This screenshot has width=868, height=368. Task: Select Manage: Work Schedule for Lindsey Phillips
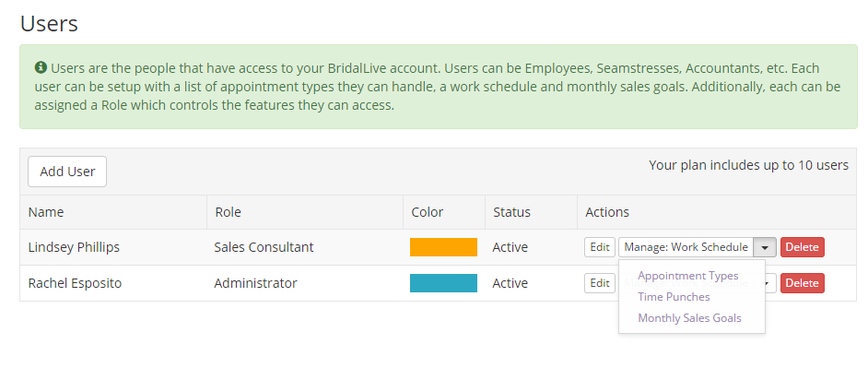coord(686,247)
